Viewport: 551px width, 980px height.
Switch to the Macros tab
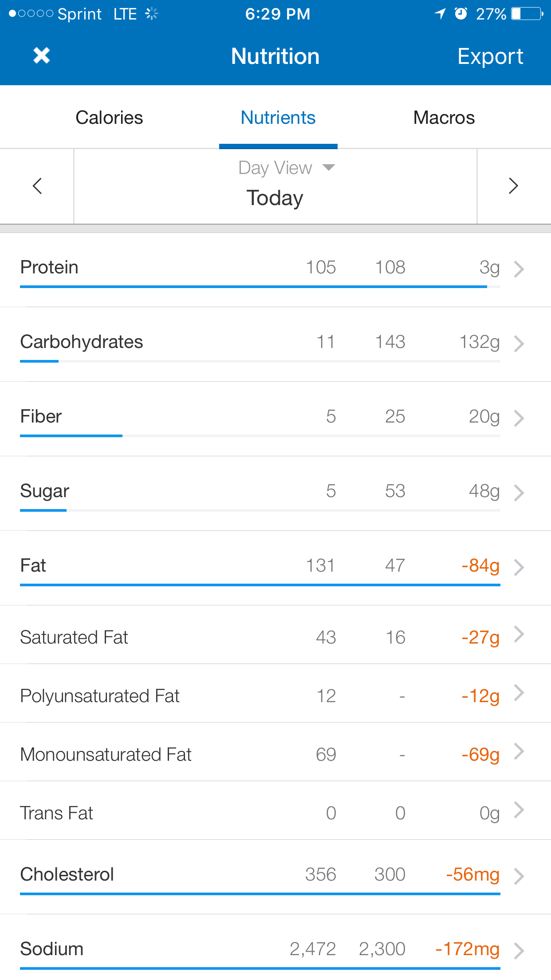coord(444,118)
